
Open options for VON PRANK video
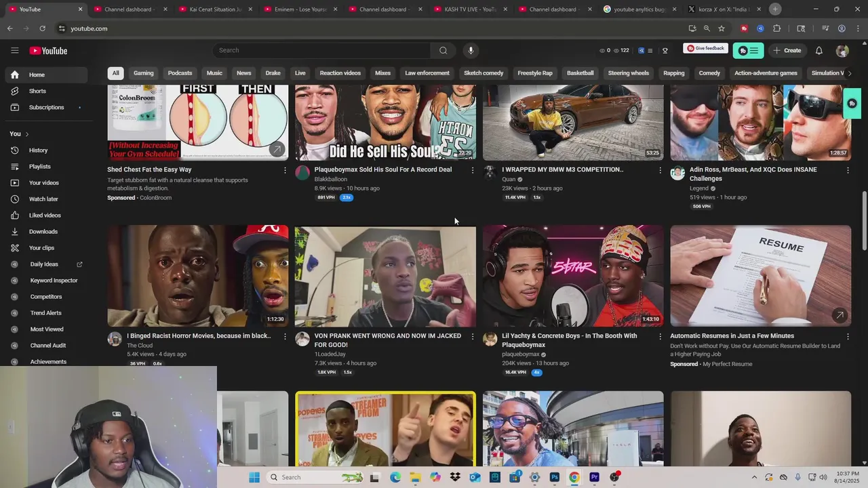pos(473,336)
